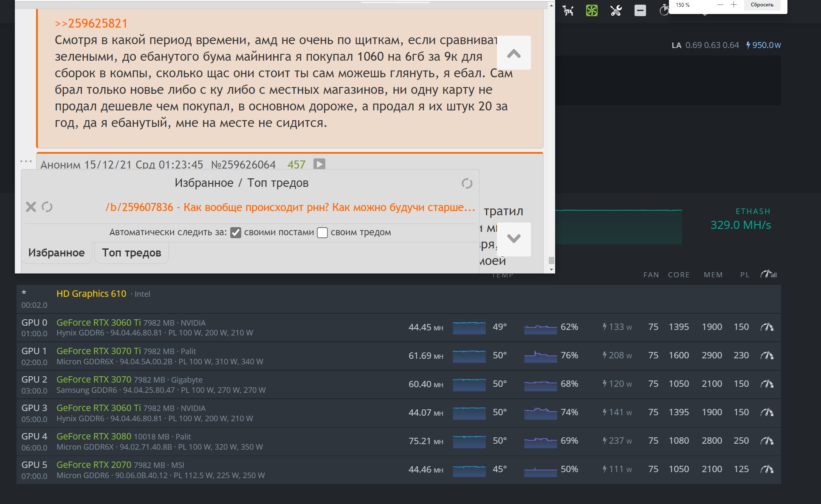Click GPU 4 hashrate 75.21 MH
821x504 pixels.
click(426, 441)
